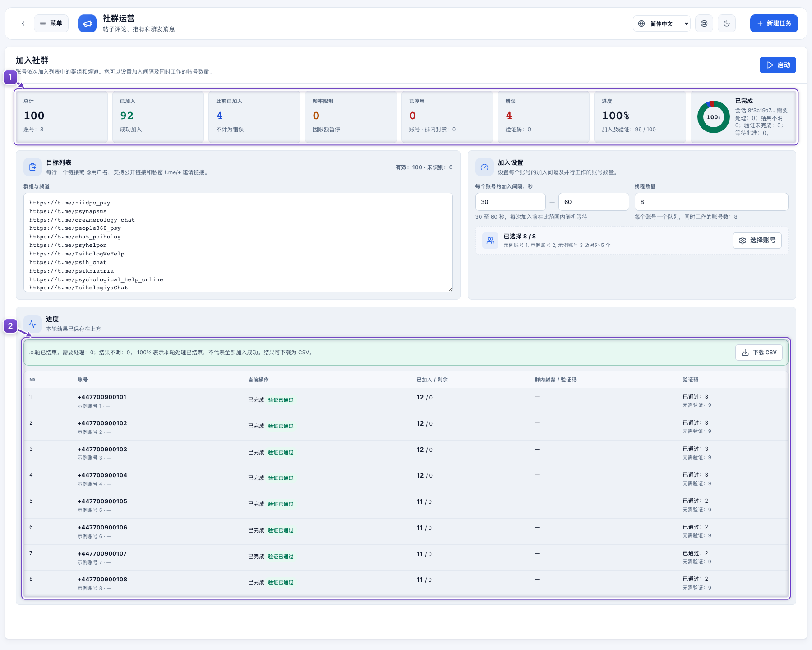Click the 已加入 / 剩余 column header
This screenshot has height=650, width=812.
432,380
